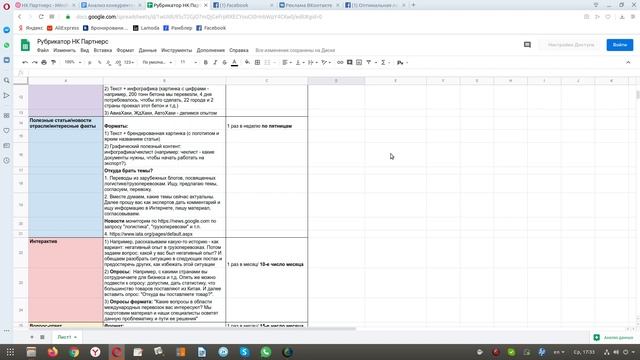Open the vertical align dropdown
The width and height of the screenshot is (640, 360).
point(300,62)
